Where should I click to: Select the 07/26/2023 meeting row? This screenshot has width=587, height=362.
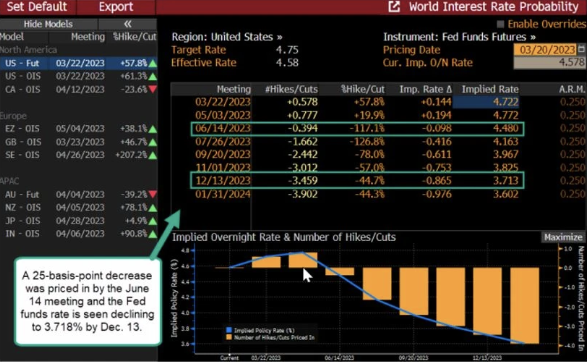point(378,142)
